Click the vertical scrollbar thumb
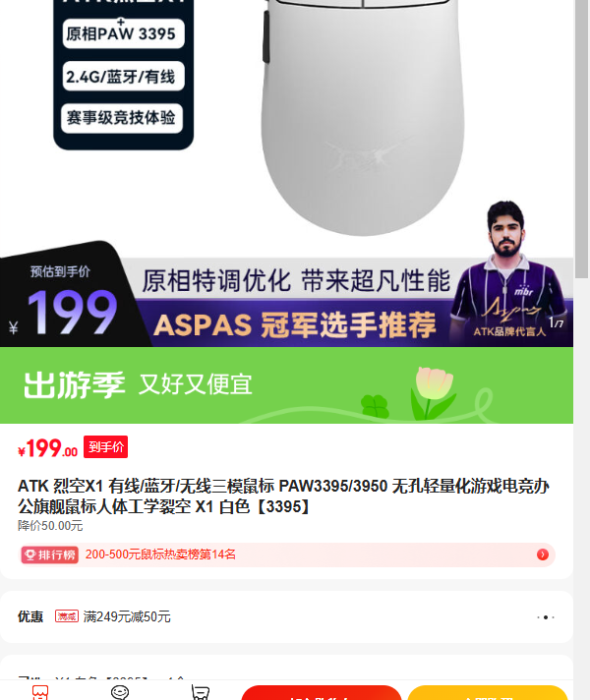The image size is (590, 700). 581,139
